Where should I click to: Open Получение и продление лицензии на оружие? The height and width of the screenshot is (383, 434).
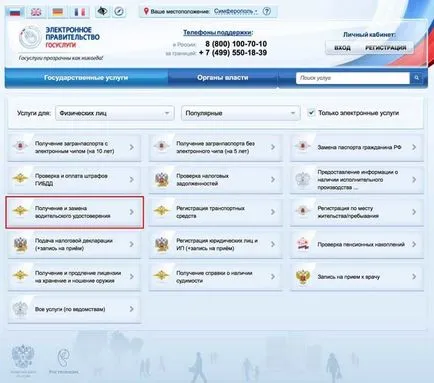click(74, 277)
